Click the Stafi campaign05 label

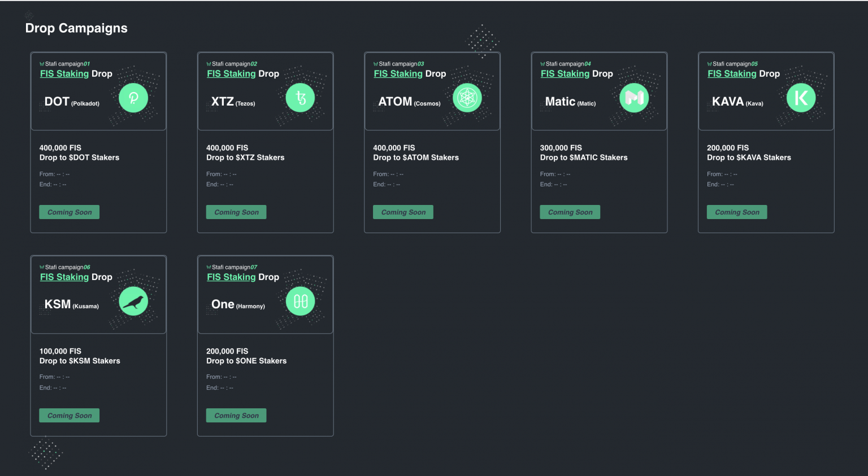click(x=735, y=64)
